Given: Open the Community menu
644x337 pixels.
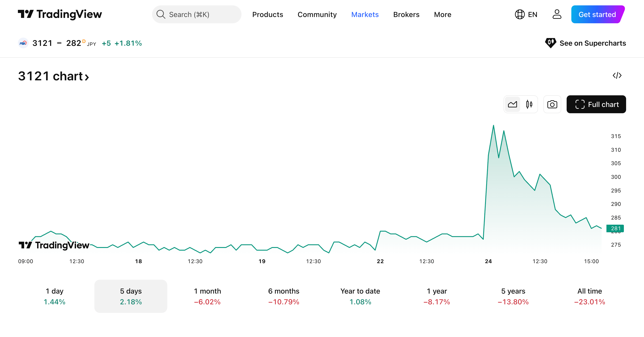Looking at the screenshot, I should [317, 15].
